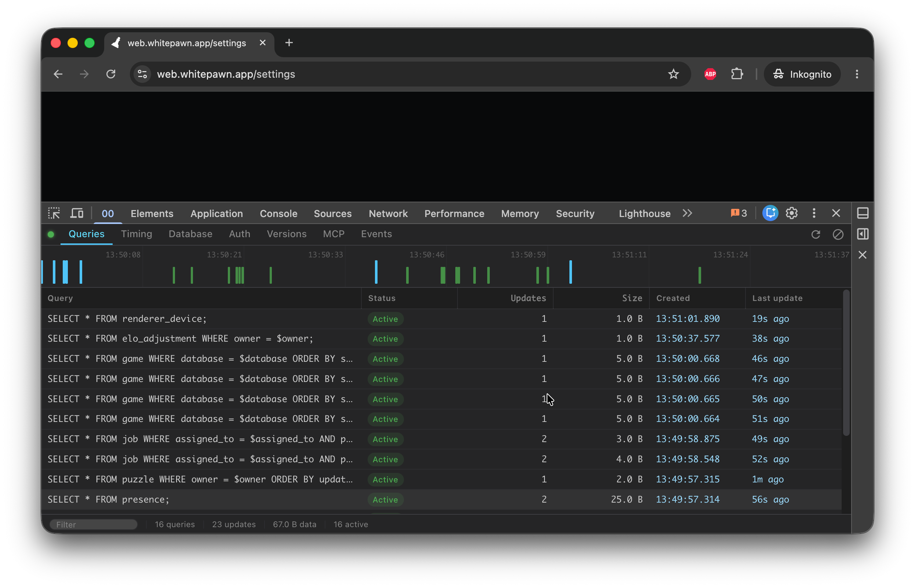
Task: Switch to the Elements tab
Action: 152,213
